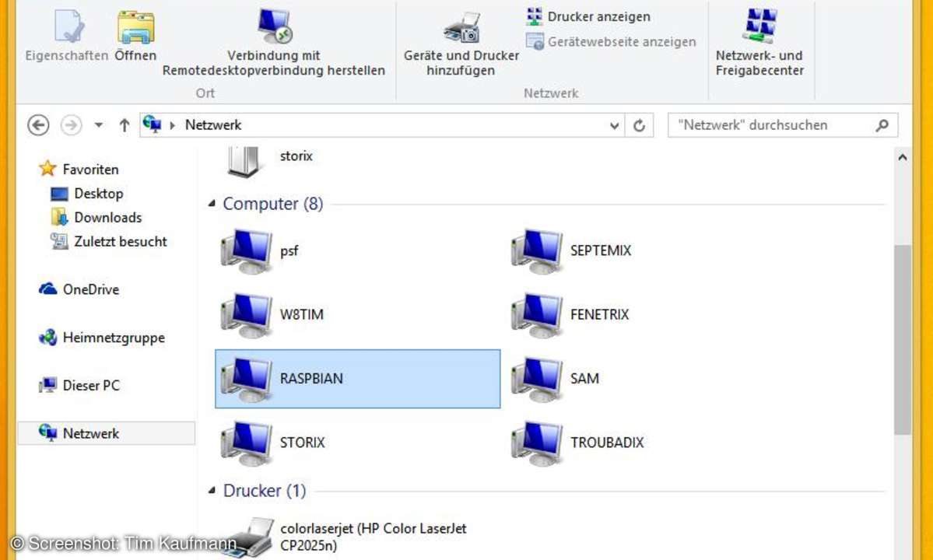The image size is (933, 560).
Task: Open Downloads in the sidebar
Action: (96, 218)
